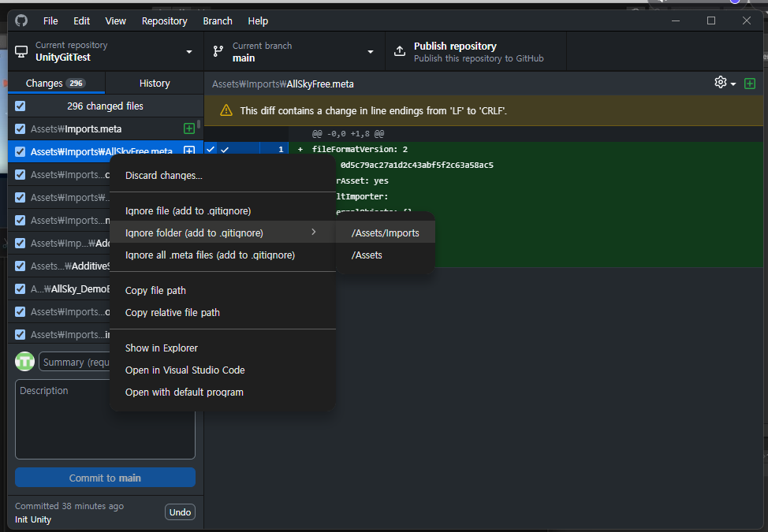Open the View menu
Image resolution: width=768 pixels, height=532 pixels.
tap(116, 21)
